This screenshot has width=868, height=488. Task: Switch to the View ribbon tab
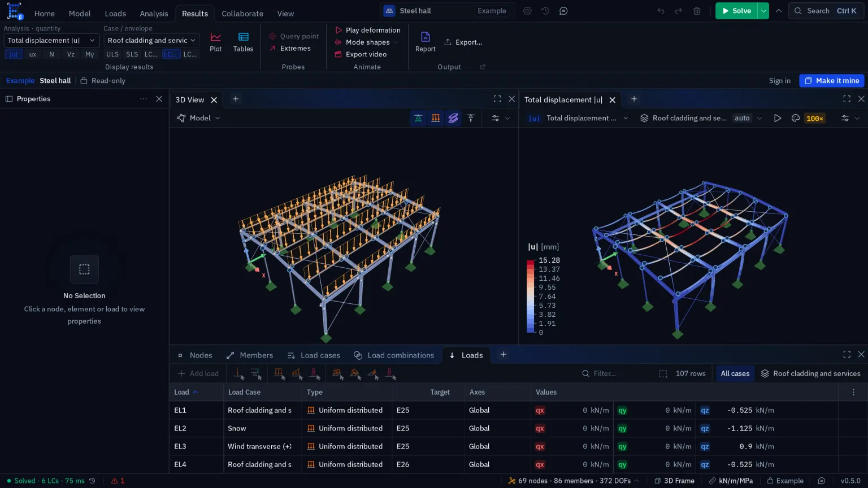tap(285, 14)
